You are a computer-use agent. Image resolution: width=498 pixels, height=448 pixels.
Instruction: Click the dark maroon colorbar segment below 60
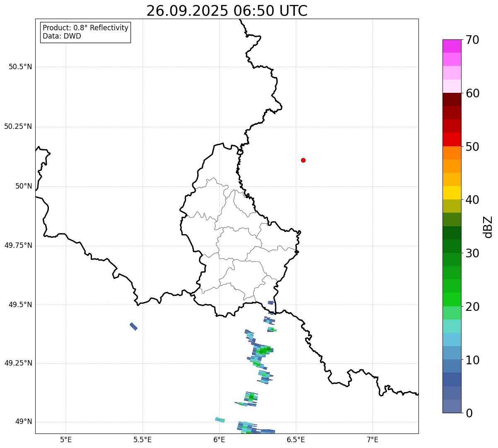(x=452, y=99)
